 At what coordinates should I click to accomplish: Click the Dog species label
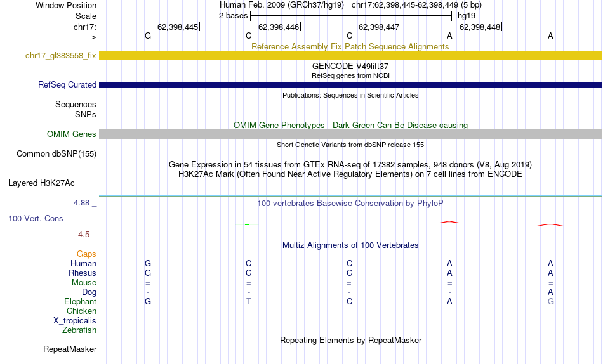point(89,292)
